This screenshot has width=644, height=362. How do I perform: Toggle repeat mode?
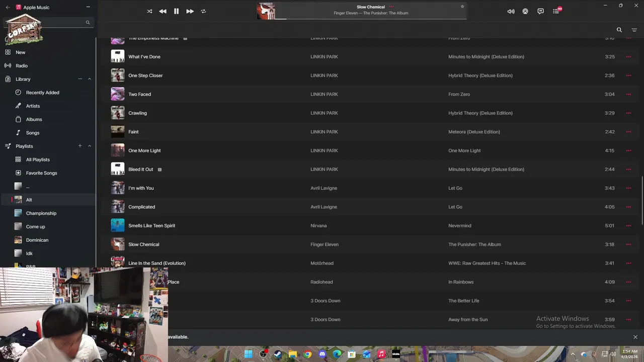(203, 11)
